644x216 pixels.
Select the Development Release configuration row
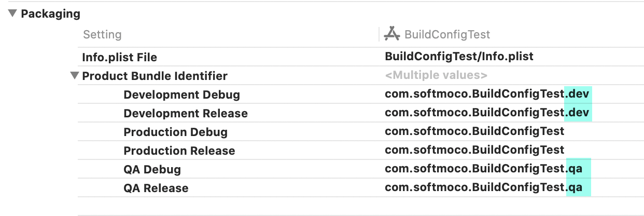coord(185,113)
